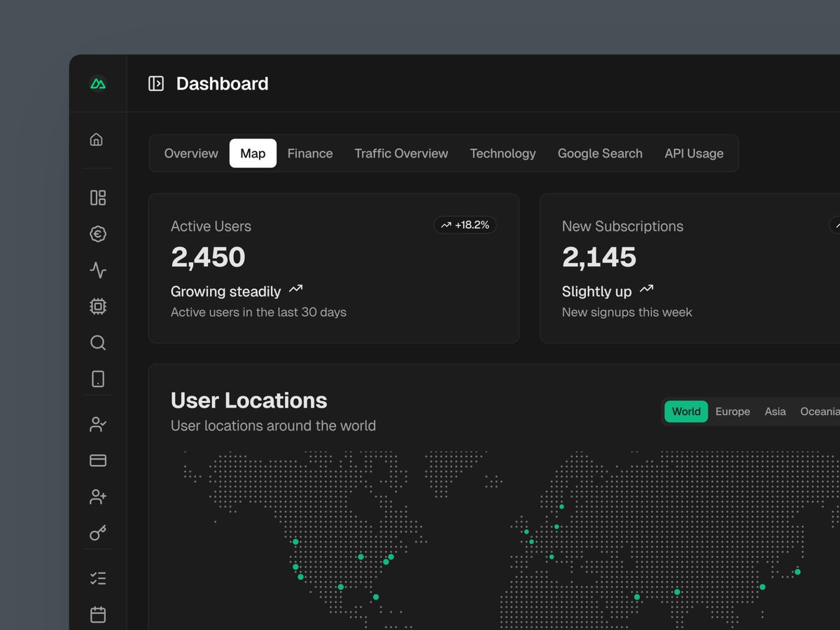Open the credit card icon in sidebar
Image resolution: width=840 pixels, height=630 pixels.
click(98, 461)
